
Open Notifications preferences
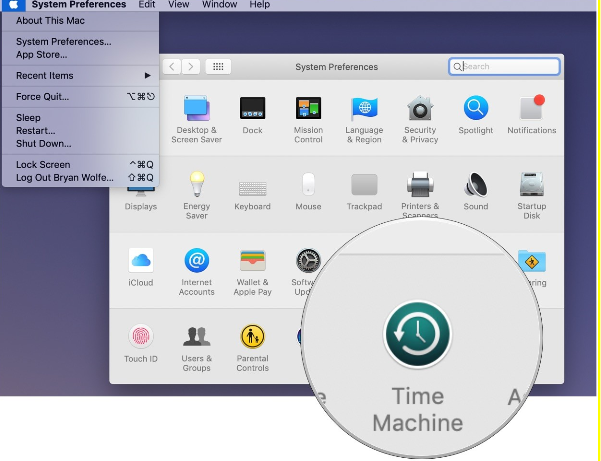click(x=532, y=115)
